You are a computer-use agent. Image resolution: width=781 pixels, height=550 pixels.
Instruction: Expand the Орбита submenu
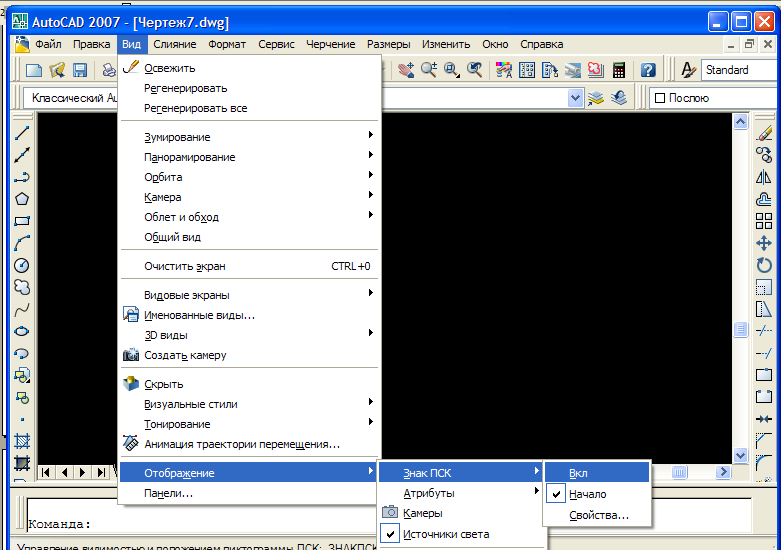(x=249, y=177)
